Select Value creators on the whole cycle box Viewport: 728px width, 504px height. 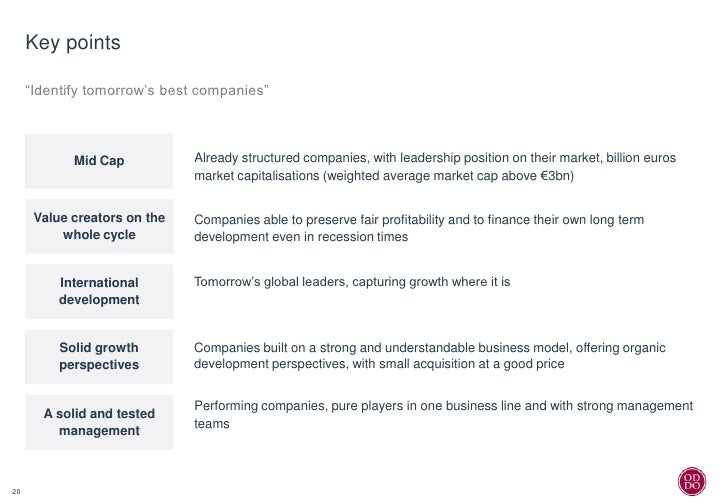click(99, 226)
